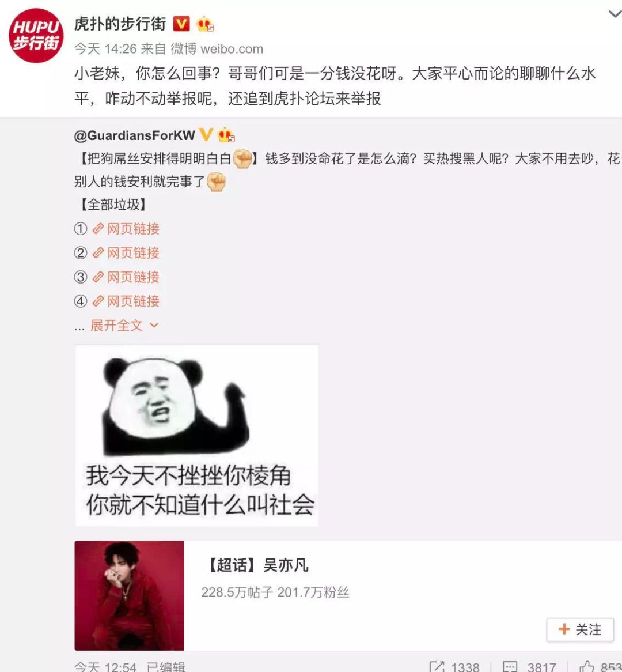The image size is (622, 672).
Task: Follow the topic with the 关注 button
Action: [580, 629]
